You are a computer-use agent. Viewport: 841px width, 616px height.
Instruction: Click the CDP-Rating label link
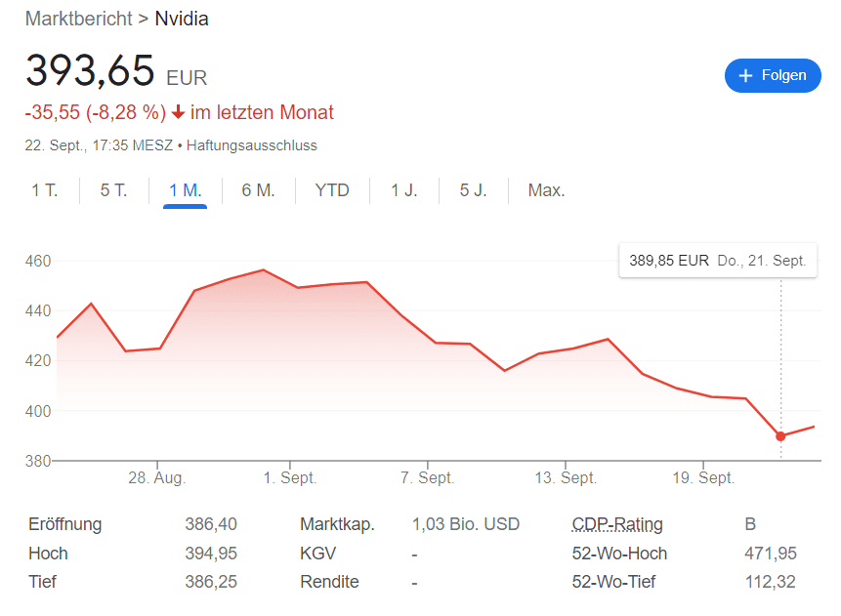[617, 524]
